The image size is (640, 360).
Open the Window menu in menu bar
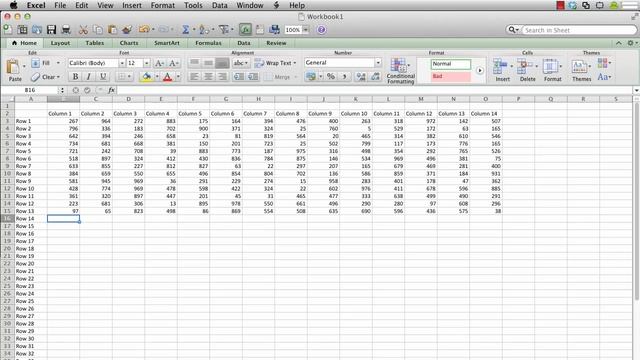[x=250, y=5]
